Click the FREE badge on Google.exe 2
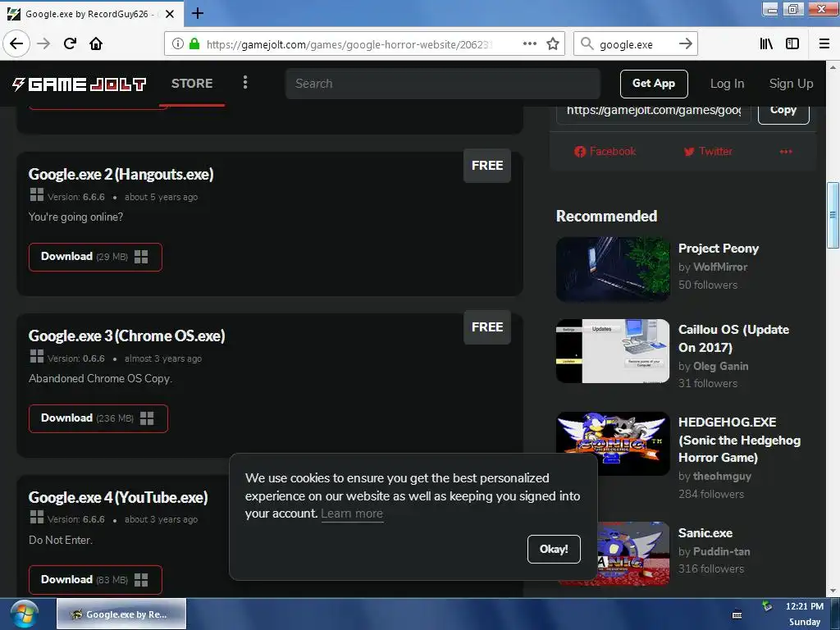Image resolution: width=840 pixels, height=630 pixels. pos(487,166)
